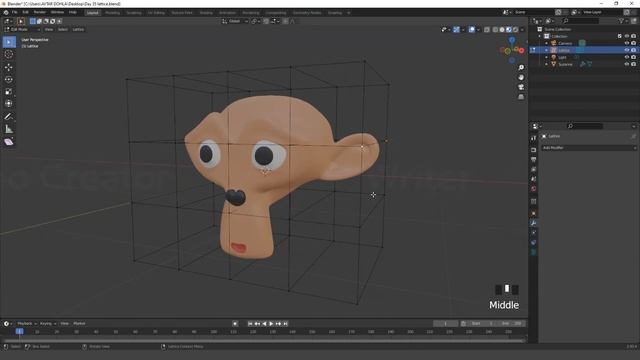The width and height of the screenshot is (640, 360).
Task: Choose the Measure tool
Action: tap(9, 129)
